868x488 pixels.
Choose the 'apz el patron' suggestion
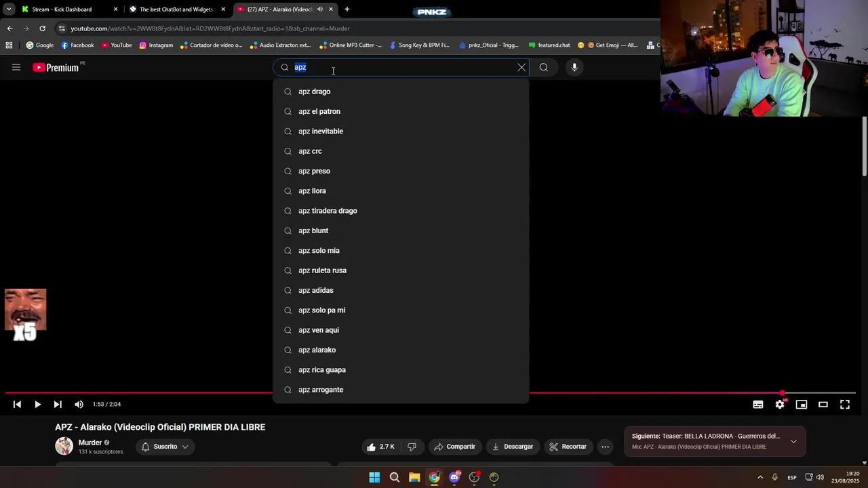(401, 111)
